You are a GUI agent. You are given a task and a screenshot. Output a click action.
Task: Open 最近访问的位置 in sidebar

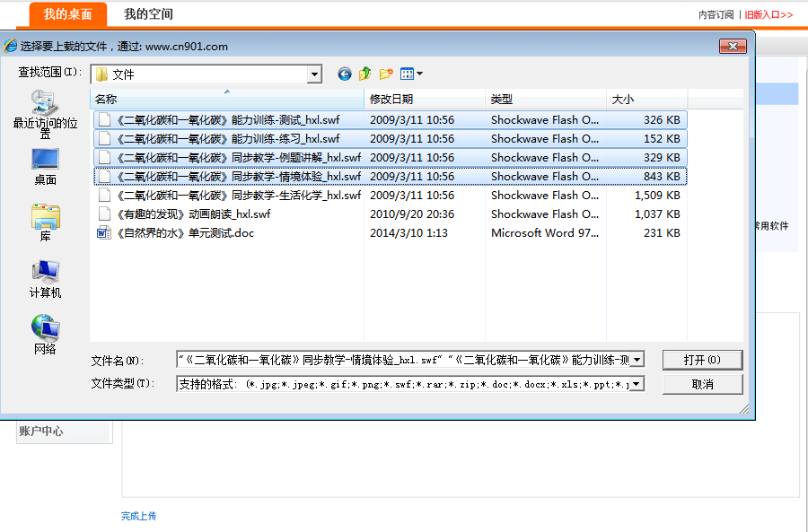click(x=45, y=114)
